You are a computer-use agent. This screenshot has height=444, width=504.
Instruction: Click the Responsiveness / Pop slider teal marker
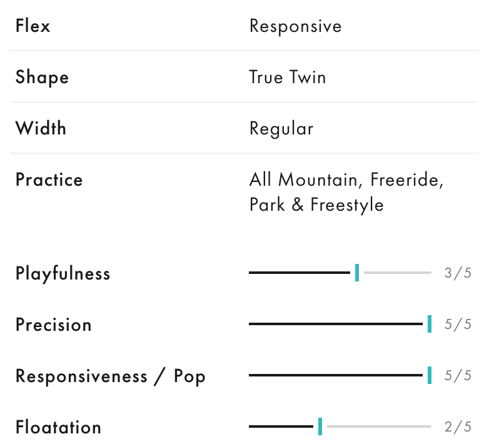[x=430, y=375]
